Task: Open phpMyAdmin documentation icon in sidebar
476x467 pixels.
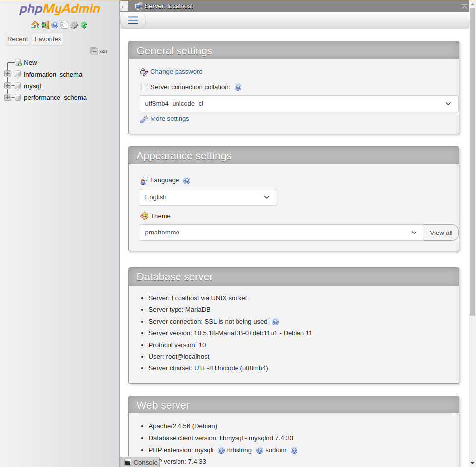Action: pos(55,25)
